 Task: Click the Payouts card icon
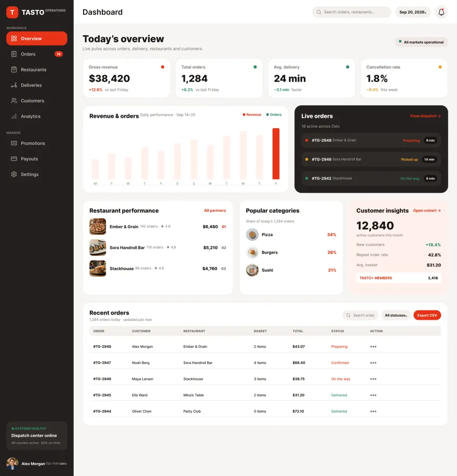tap(14, 159)
